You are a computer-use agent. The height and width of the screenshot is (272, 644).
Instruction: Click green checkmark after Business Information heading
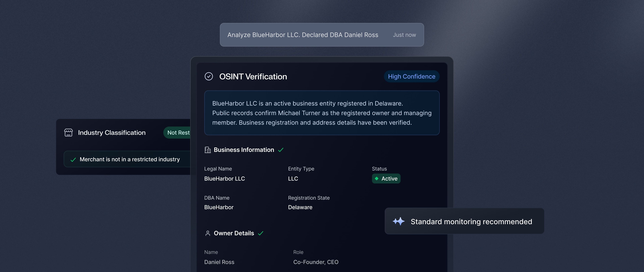pos(281,150)
